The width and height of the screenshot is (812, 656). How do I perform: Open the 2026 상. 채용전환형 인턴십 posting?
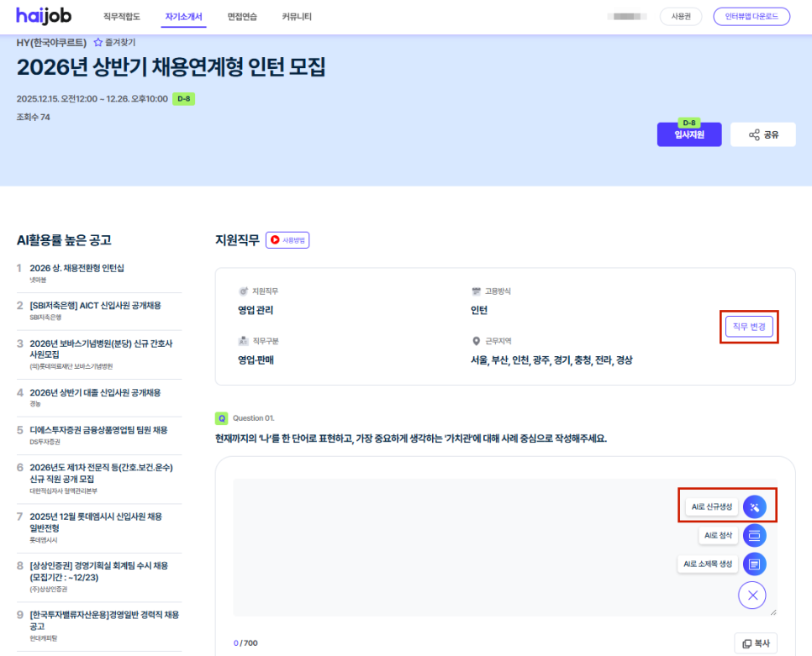pos(76,268)
